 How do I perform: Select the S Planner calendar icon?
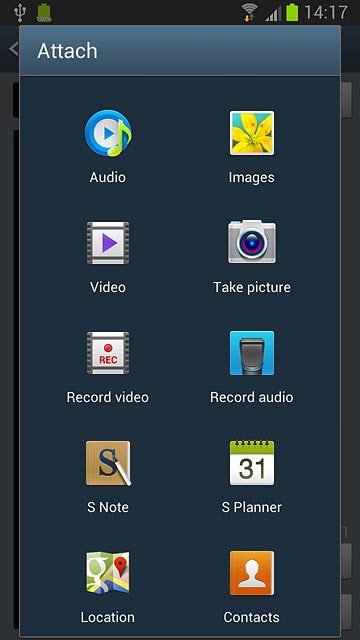(252, 462)
